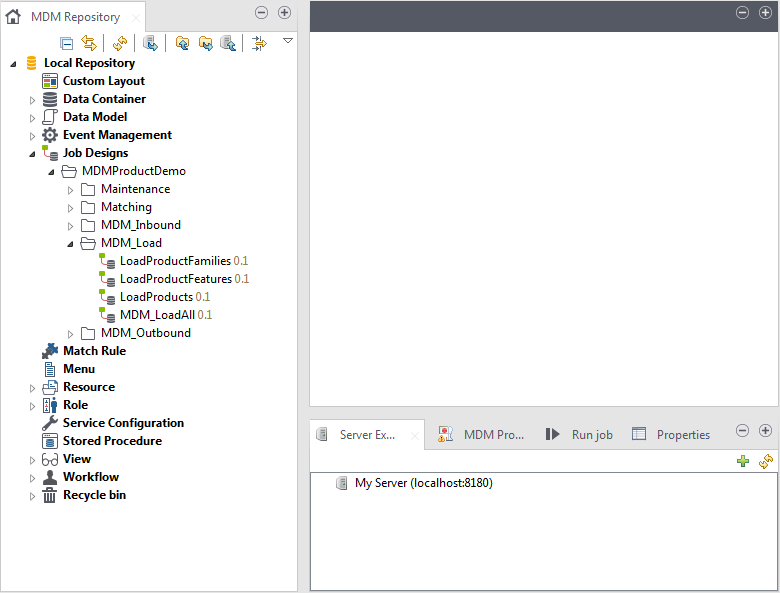This screenshot has height=593, width=780.
Task: Click the Recycle bin trash icon
Action: (x=50, y=495)
